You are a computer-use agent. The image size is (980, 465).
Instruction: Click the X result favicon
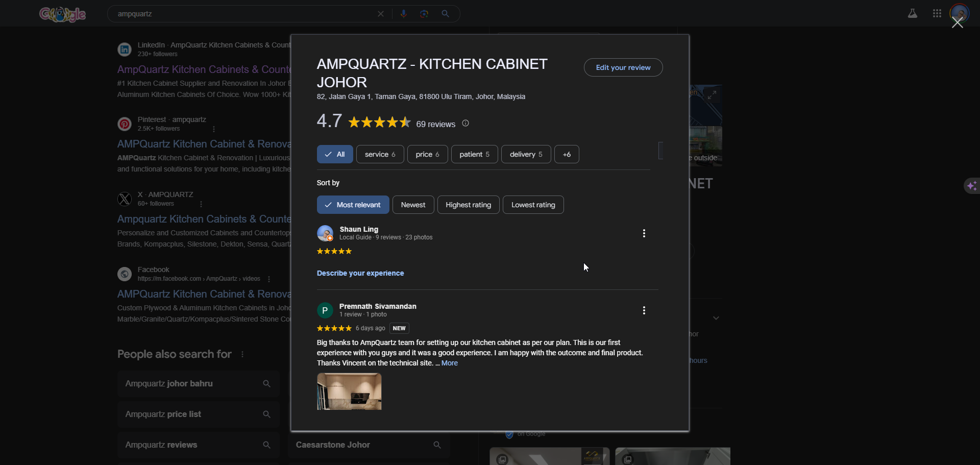125,199
